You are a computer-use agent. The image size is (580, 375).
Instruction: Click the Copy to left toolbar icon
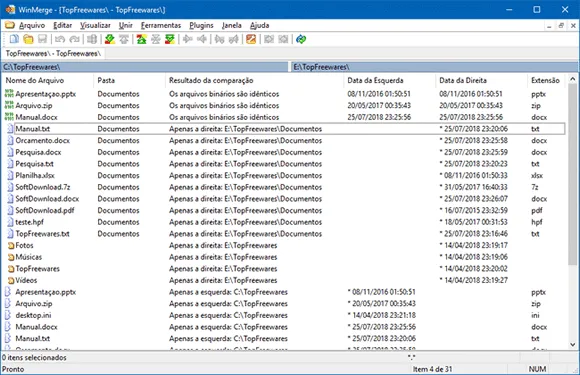pos(202,39)
